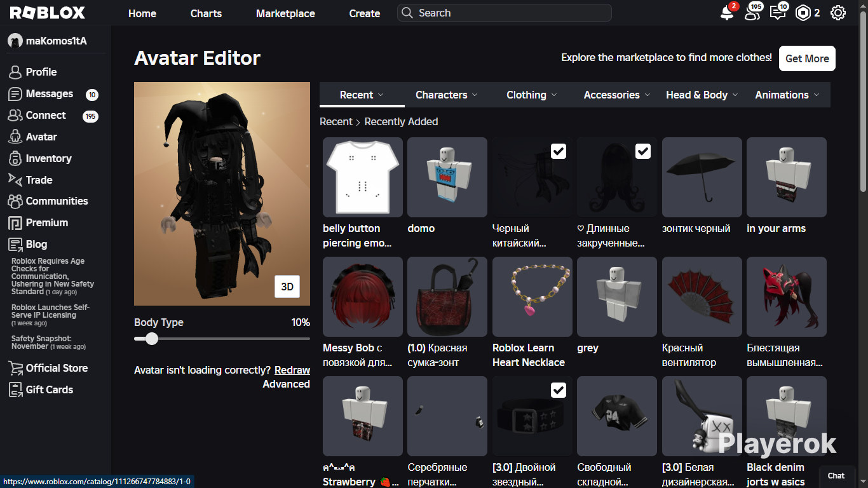Select the domo item thumbnail

coord(447,177)
